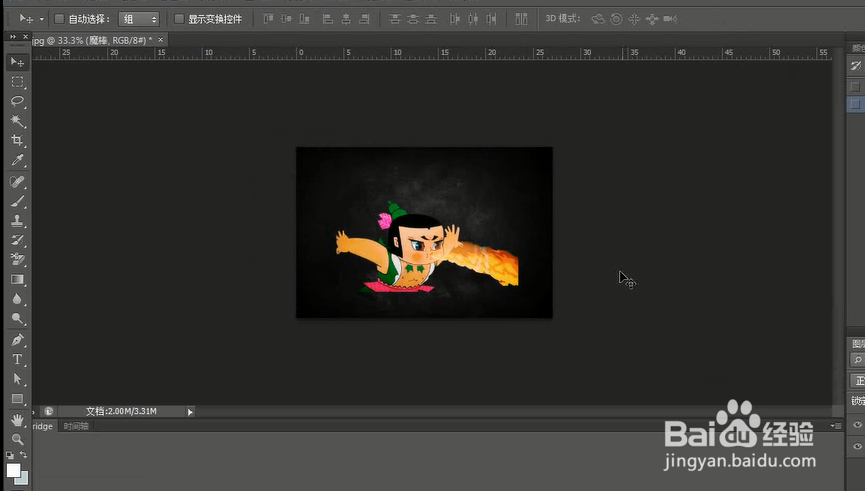Select the Healing Brush tool
This screenshot has width=865, height=491.
(x=17, y=182)
